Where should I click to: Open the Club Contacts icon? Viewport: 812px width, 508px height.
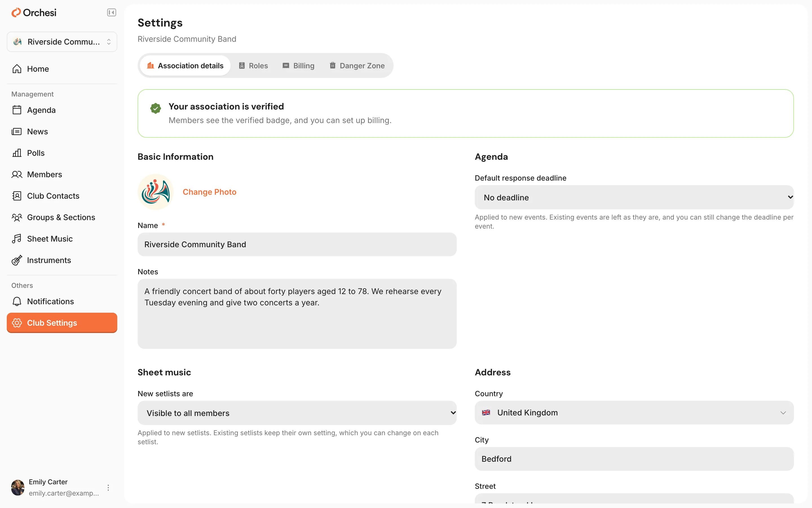(17, 196)
